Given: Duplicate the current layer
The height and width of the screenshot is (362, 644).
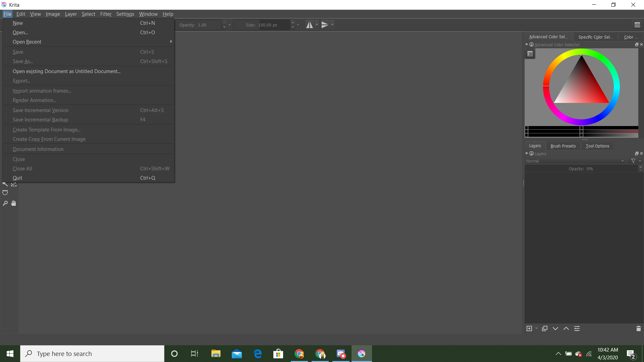Looking at the screenshot, I should 545,328.
